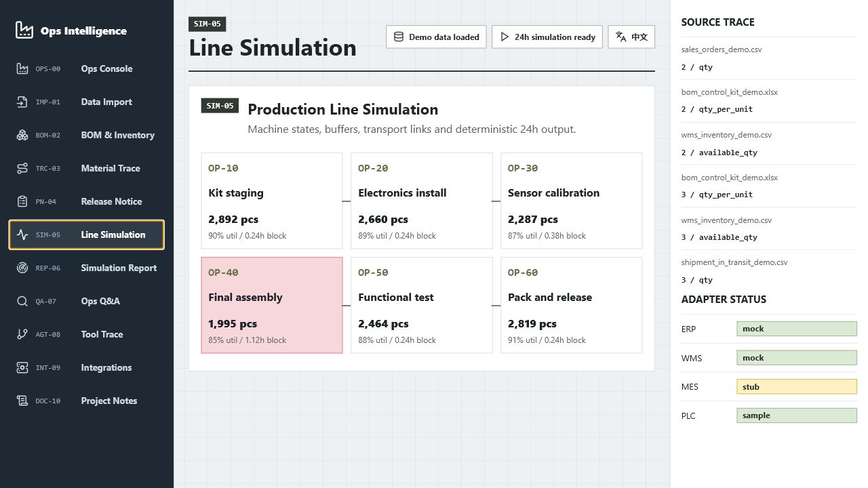Click the Data Import file icon
Screen dimensions: 868x488
click(x=22, y=102)
